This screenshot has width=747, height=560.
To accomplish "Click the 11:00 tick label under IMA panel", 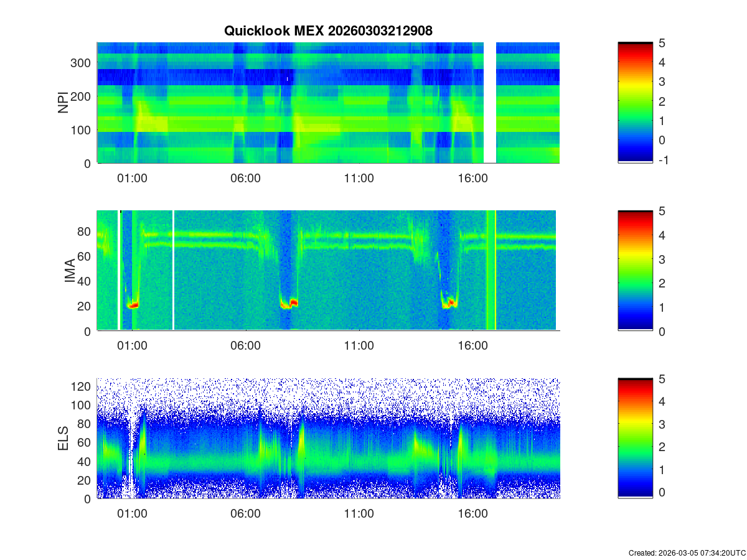I will [359, 346].
